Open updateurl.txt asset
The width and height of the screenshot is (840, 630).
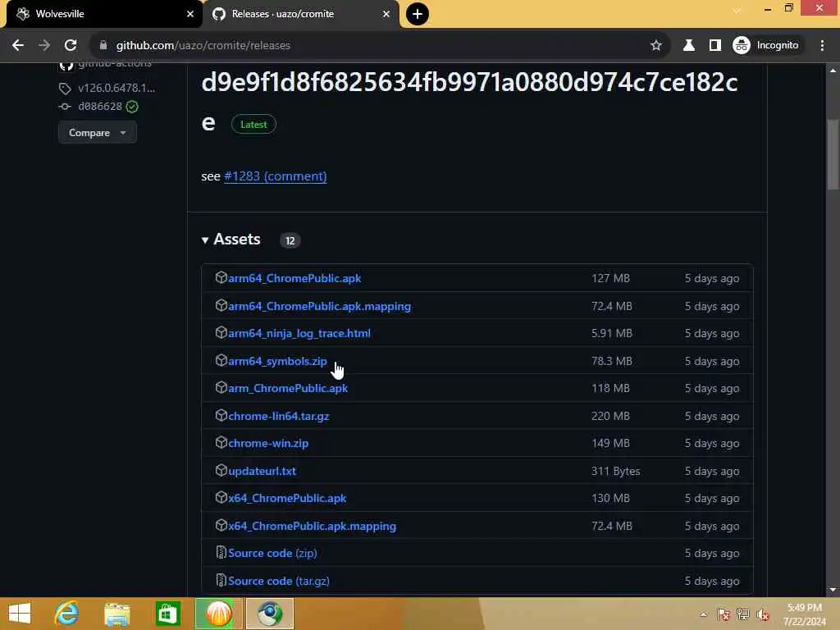pos(262,471)
